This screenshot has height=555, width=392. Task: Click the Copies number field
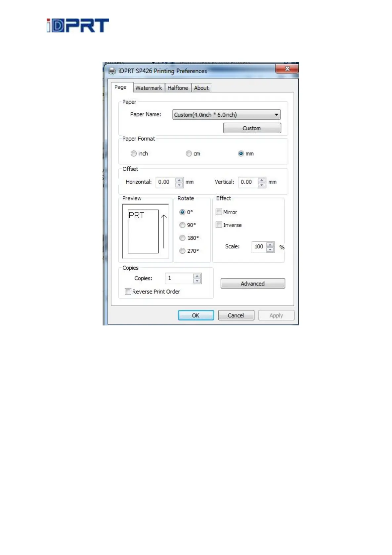coord(179,278)
